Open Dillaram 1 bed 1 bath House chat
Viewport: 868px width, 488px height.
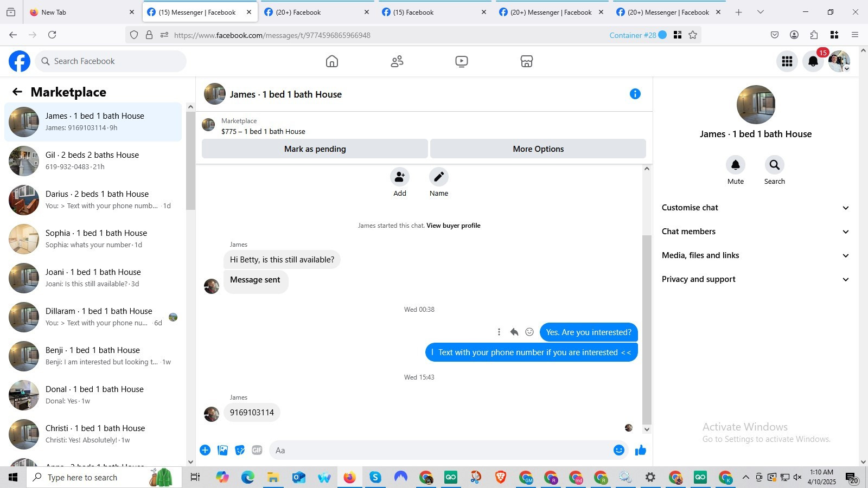pyautogui.click(x=93, y=317)
